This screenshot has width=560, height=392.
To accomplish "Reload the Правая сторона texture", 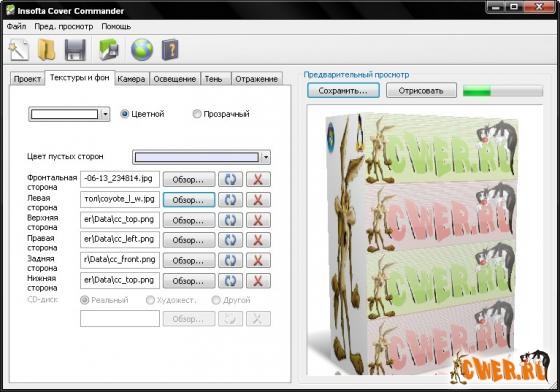I will pos(230,240).
